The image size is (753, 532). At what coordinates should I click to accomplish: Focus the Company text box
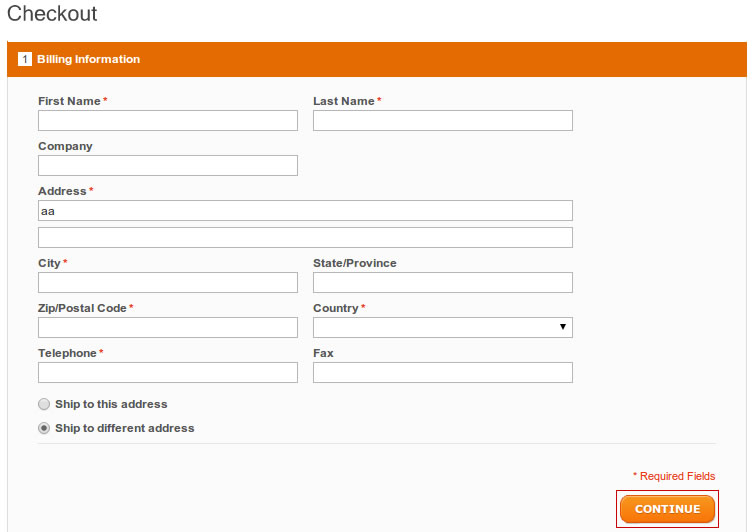tap(168, 166)
